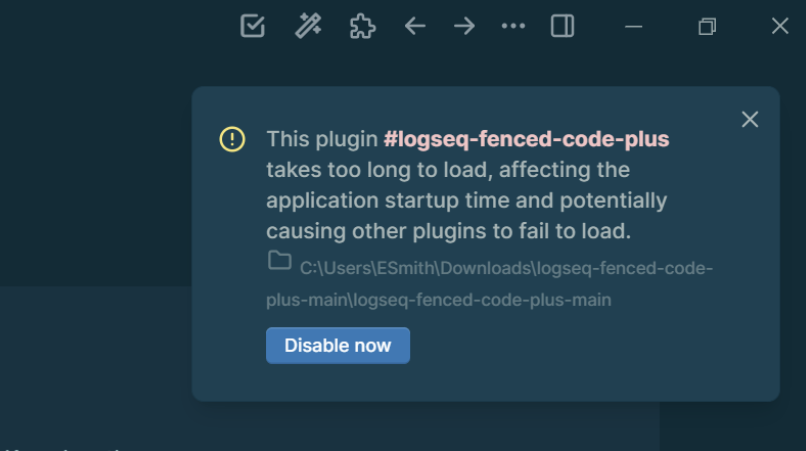806x451 pixels.
Task: Open the three-dots more menu
Action: [x=513, y=26]
